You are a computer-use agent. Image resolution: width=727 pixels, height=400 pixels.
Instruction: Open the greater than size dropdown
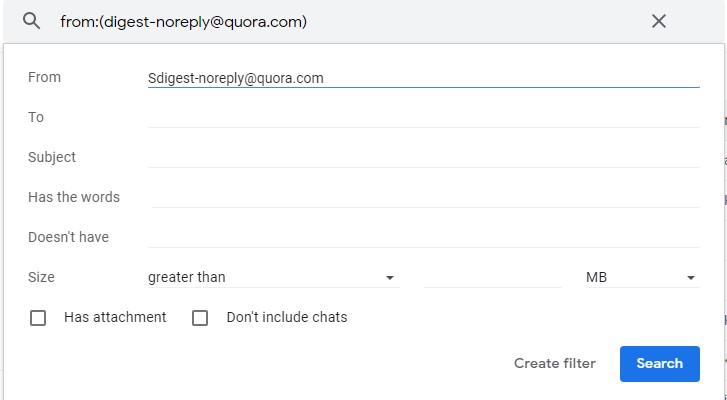point(274,277)
